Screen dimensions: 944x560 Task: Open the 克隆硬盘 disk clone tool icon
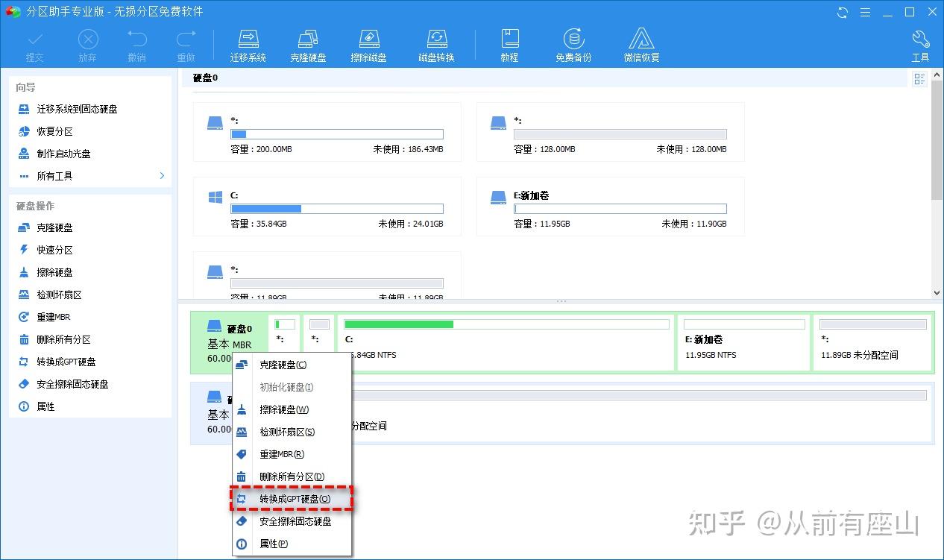click(308, 43)
